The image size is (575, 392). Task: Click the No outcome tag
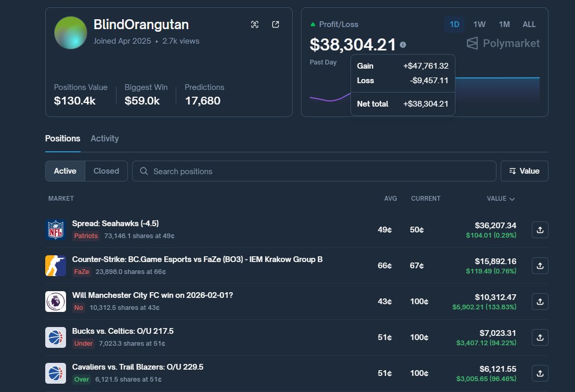[x=79, y=308]
